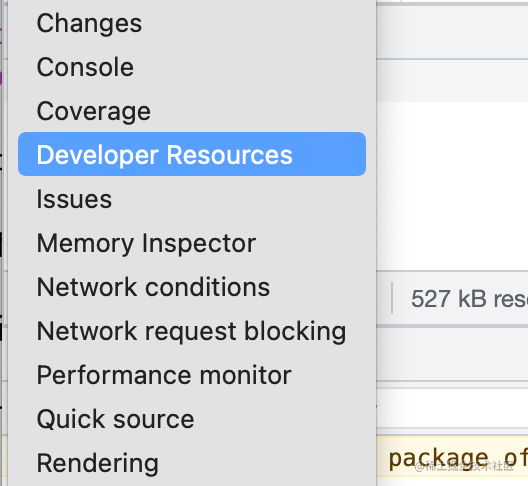The width and height of the screenshot is (528, 486).
Task: Select Network request blocking
Action: [x=191, y=331]
